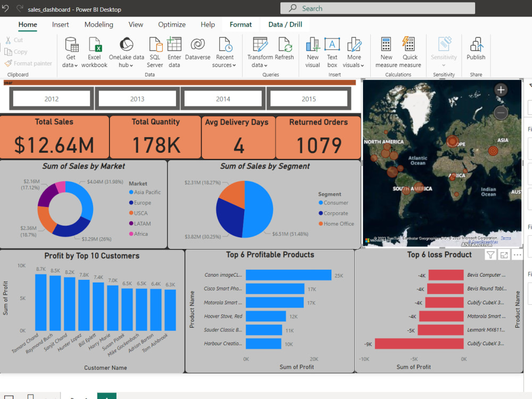Publish the sales_dashboard report
Viewport: 532px width, 399px height.
[476, 51]
